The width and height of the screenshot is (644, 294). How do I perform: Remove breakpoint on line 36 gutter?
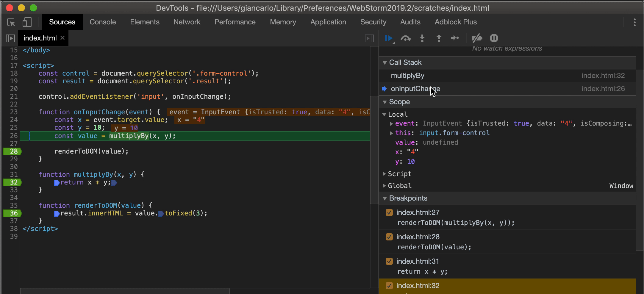(x=12, y=213)
